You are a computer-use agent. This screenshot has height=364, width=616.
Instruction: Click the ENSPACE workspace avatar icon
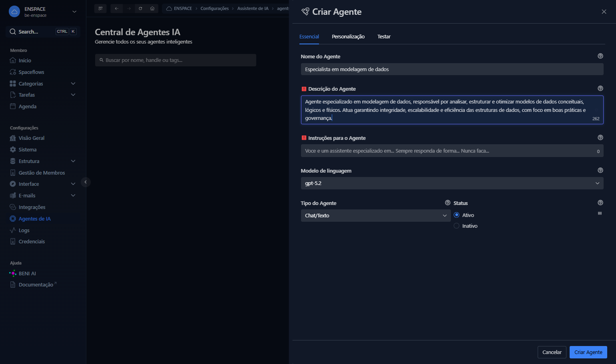point(14,12)
